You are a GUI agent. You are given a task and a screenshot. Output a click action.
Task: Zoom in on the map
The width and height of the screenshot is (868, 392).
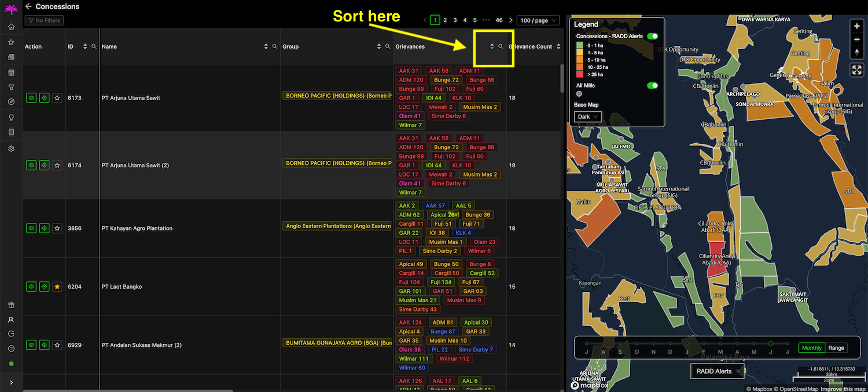pyautogui.click(x=857, y=26)
